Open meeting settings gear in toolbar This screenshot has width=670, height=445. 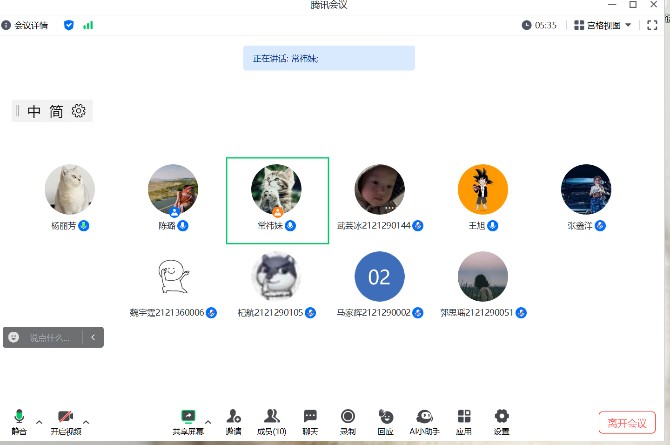[x=501, y=419]
